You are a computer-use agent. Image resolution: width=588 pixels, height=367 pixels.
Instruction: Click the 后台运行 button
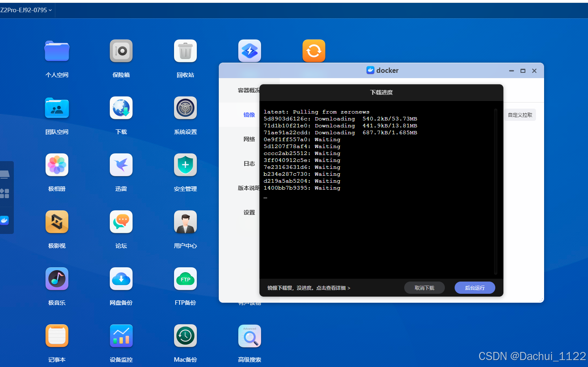tap(475, 288)
